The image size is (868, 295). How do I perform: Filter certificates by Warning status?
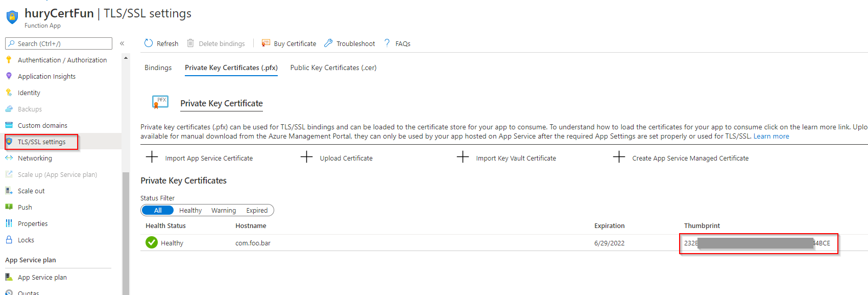[x=224, y=210]
